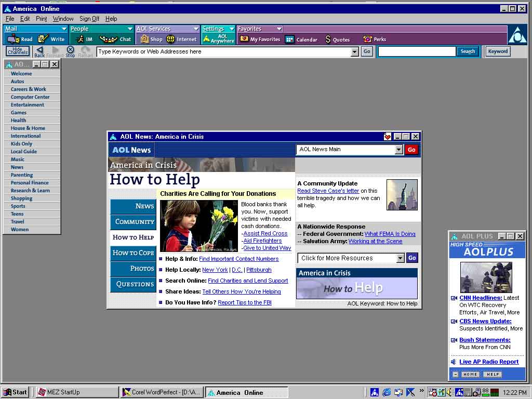This screenshot has height=399, width=532.
Task: Click the Start button
Action: click(x=15, y=392)
